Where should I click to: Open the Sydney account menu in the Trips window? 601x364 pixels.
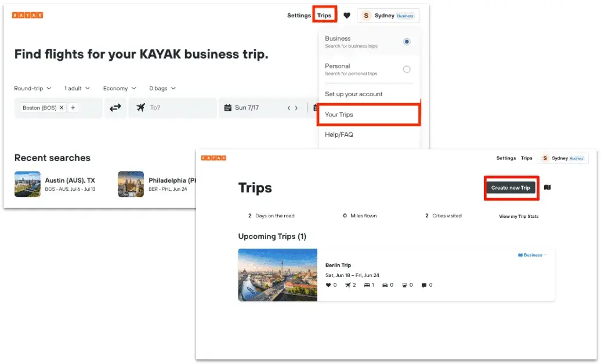(x=563, y=158)
